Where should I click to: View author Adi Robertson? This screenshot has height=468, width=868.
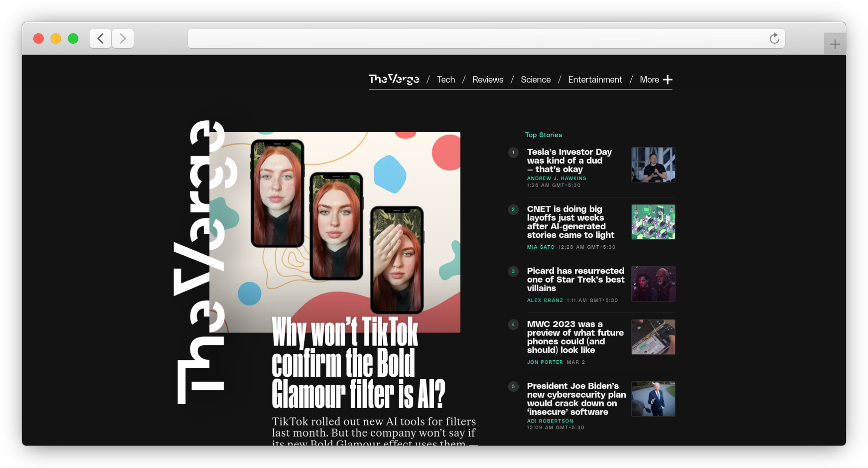click(550, 421)
